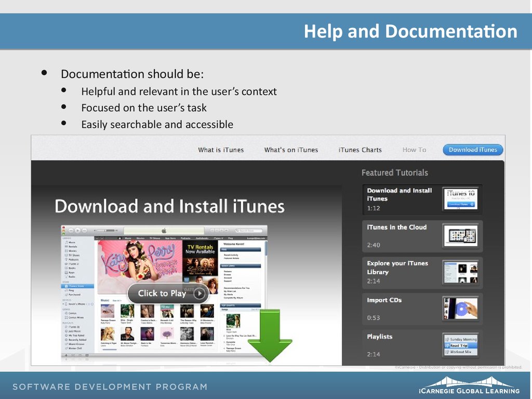Image resolution: width=532 pixels, height=399 pixels.
Task: Select the TV Shows tab in the store bar
Action: (x=155, y=238)
